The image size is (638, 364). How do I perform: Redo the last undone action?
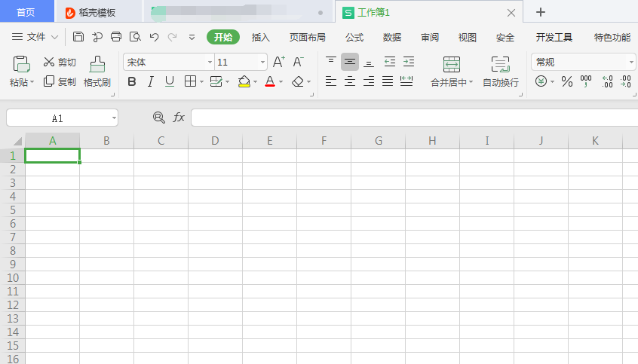173,37
